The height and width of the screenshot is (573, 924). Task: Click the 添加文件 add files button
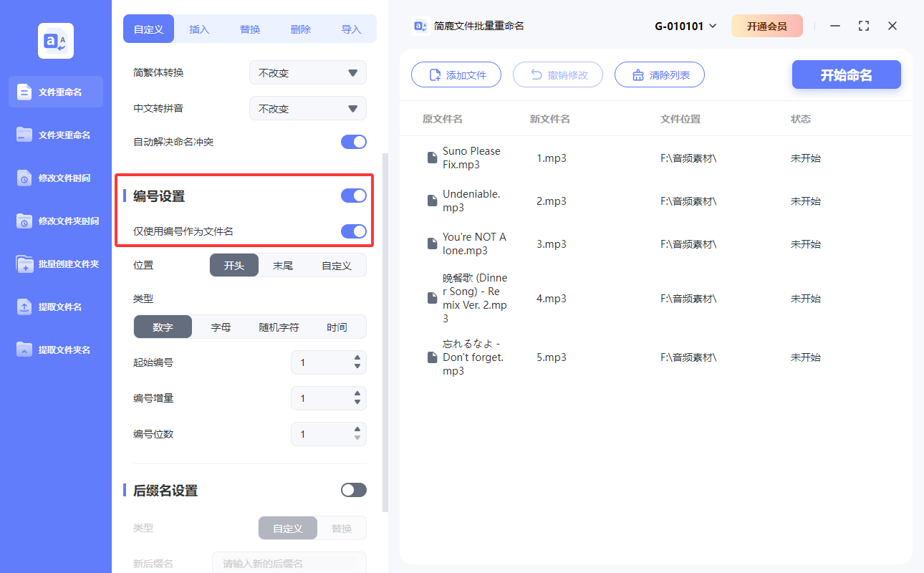click(x=456, y=74)
